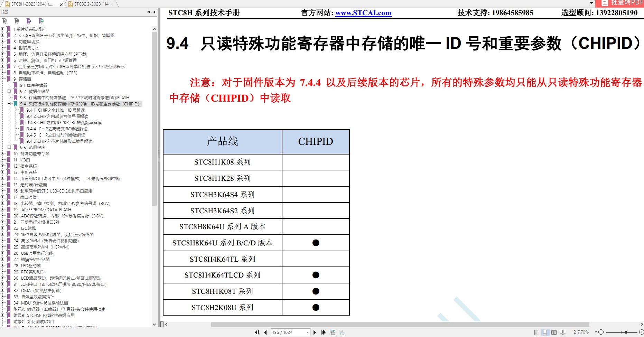The image size is (644, 337).
Task: Open the page number dropdown
Action: pyautogui.click(x=307, y=332)
